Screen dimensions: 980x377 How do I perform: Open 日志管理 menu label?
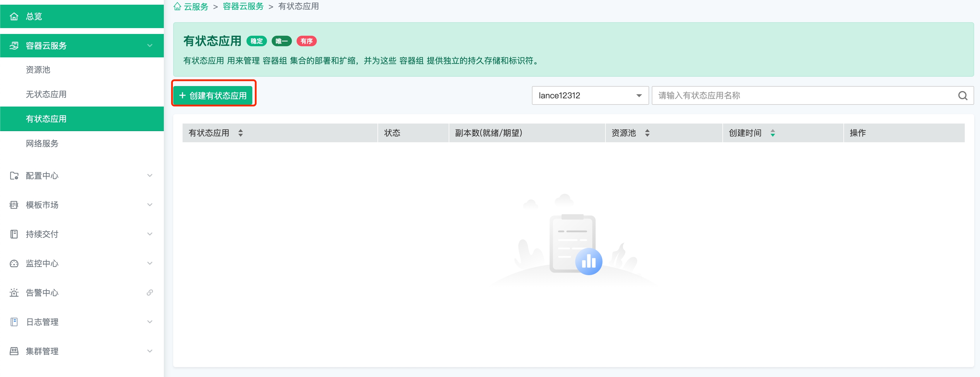[x=42, y=322]
